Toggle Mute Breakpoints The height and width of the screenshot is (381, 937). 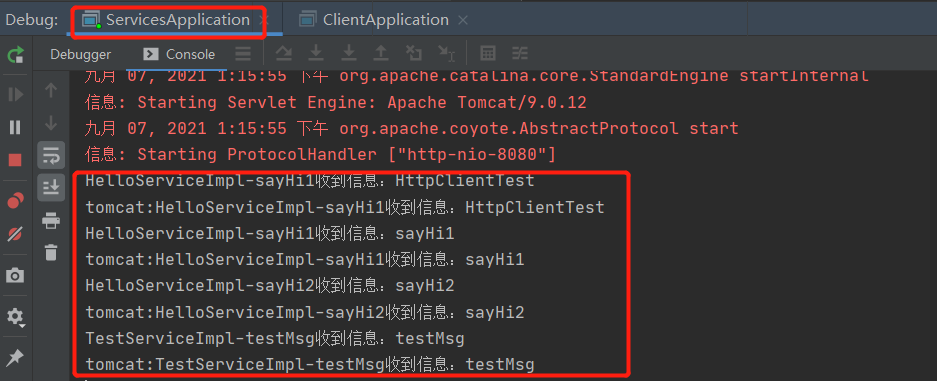[16, 234]
